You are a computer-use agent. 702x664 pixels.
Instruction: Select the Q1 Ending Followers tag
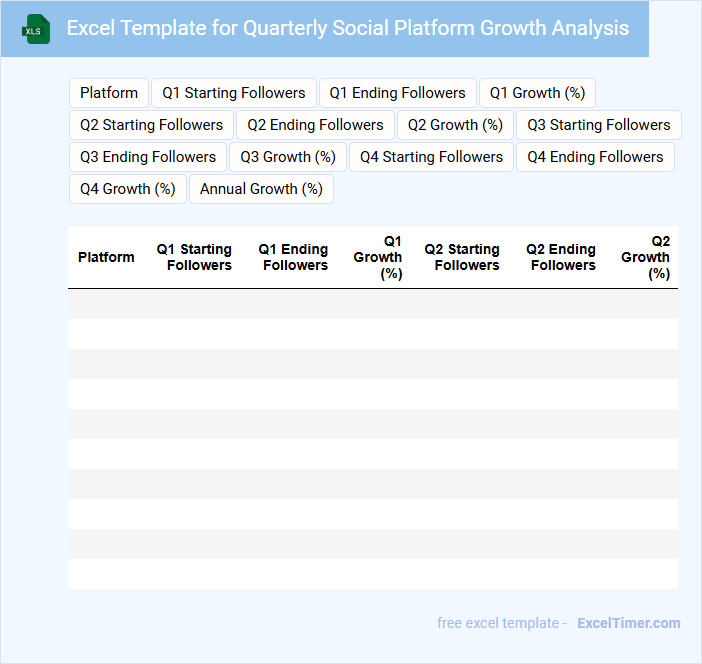pos(397,93)
